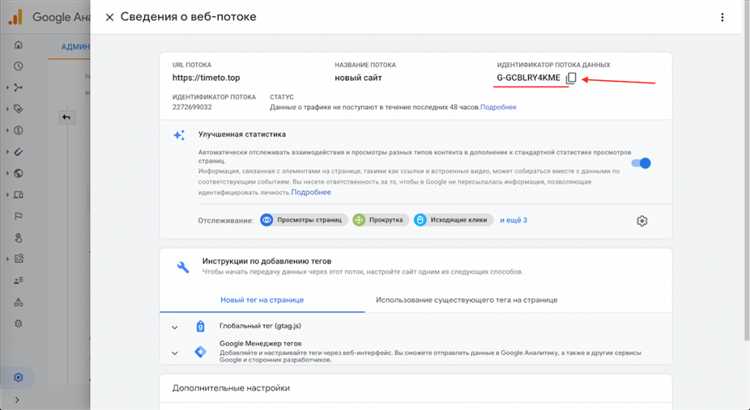750x410 pixels.
Task: Click the Исходящие клики chip
Action: tap(453, 220)
